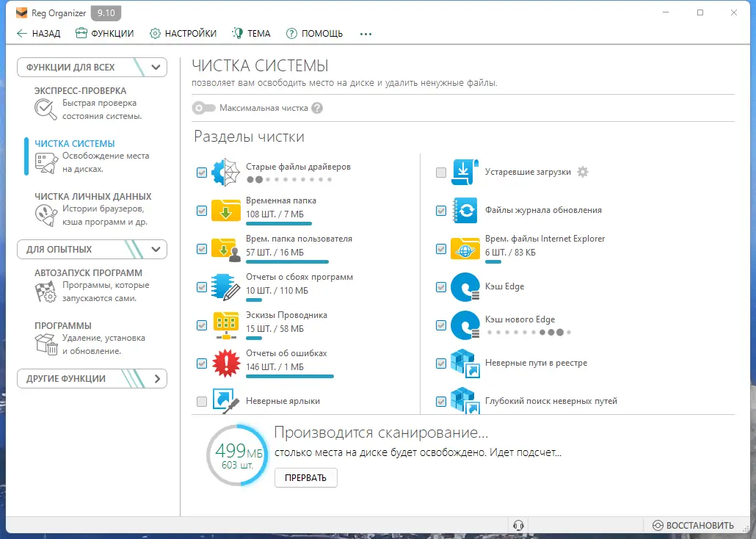Screen dimensions: 756x539
Task: Click the Чистка системы sidebar icon
Action: point(46,162)
